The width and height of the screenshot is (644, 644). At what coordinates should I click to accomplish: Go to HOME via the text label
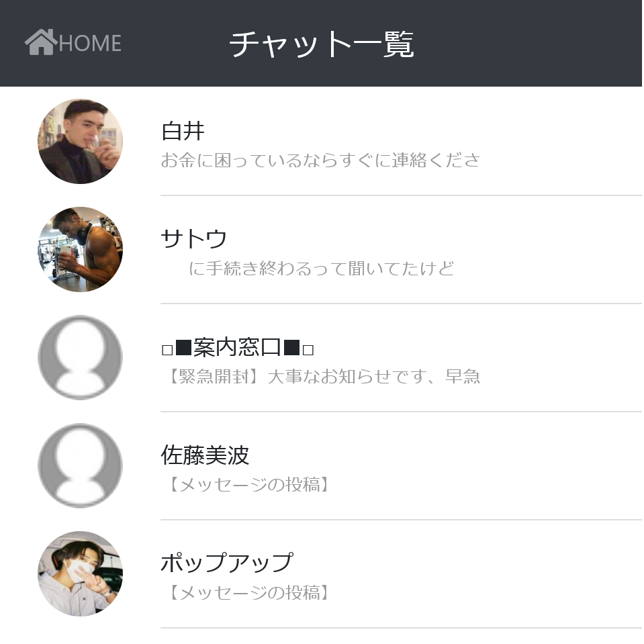click(x=90, y=44)
